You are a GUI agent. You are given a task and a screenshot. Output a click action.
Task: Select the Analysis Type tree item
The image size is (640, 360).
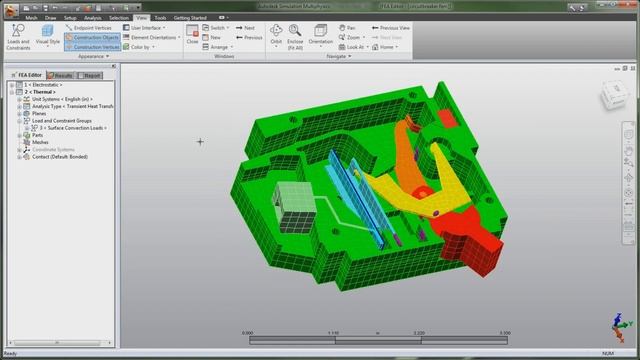72,107
